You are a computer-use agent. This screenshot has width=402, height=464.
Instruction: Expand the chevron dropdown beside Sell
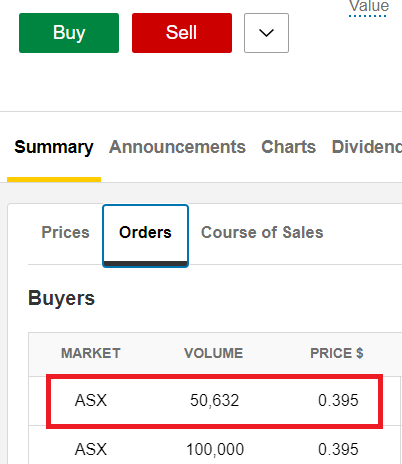(x=266, y=33)
